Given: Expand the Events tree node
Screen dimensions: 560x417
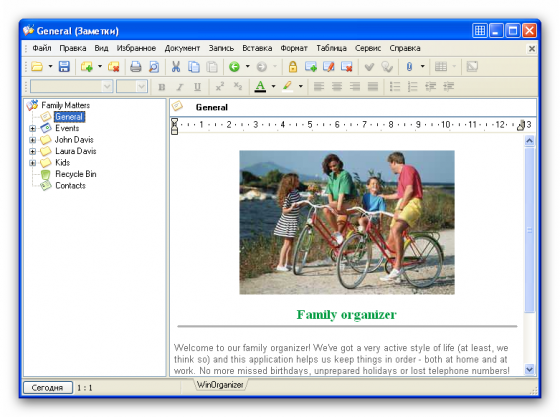Looking at the screenshot, I should pyautogui.click(x=32, y=129).
